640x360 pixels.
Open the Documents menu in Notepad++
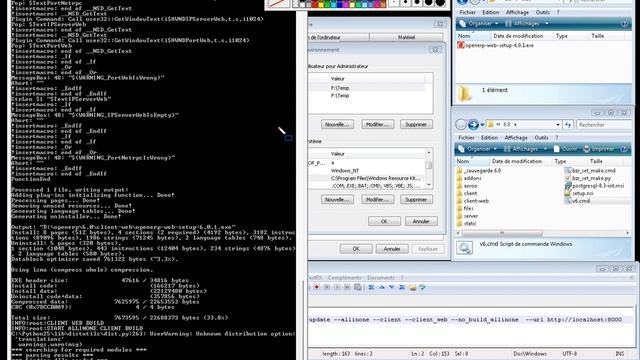[x=380, y=278]
